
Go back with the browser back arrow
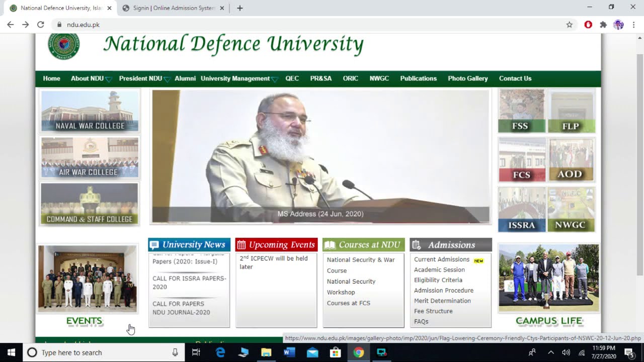[11, 25]
